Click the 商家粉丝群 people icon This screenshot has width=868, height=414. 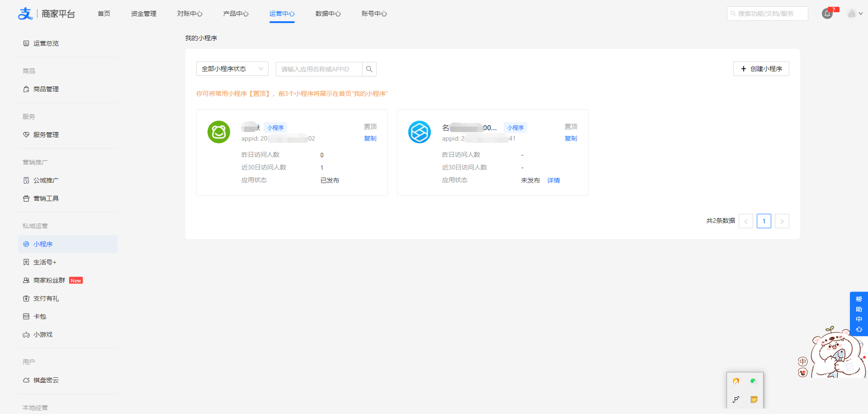(26, 280)
